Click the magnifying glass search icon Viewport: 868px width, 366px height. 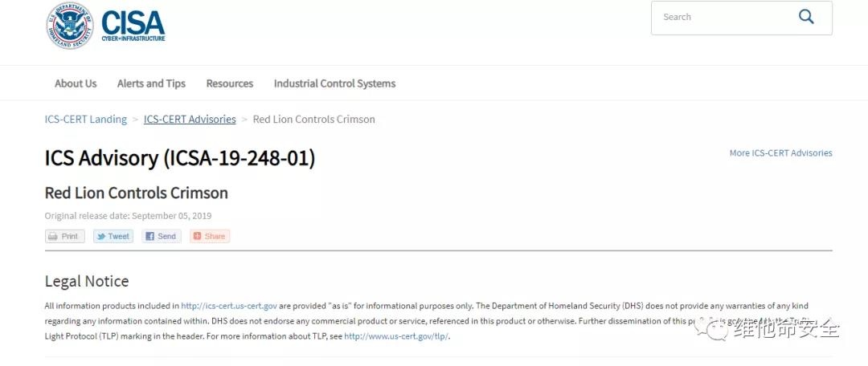point(806,17)
